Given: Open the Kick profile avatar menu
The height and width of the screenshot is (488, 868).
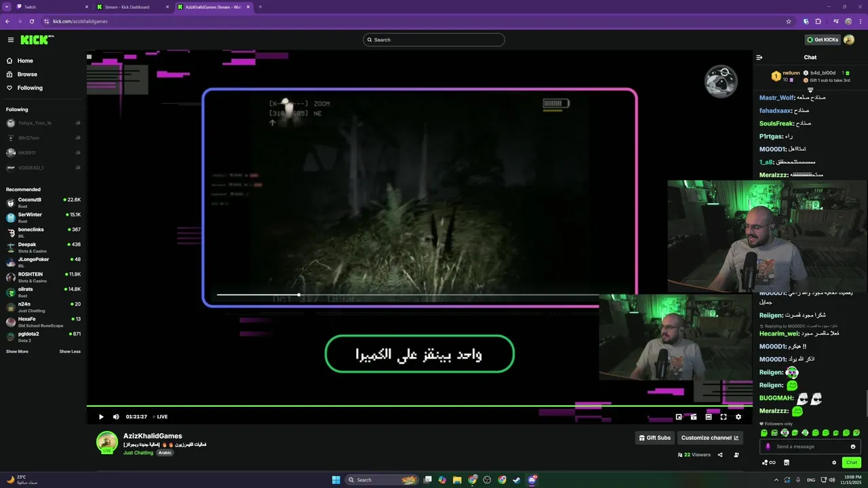Looking at the screenshot, I should (x=849, y=40).
